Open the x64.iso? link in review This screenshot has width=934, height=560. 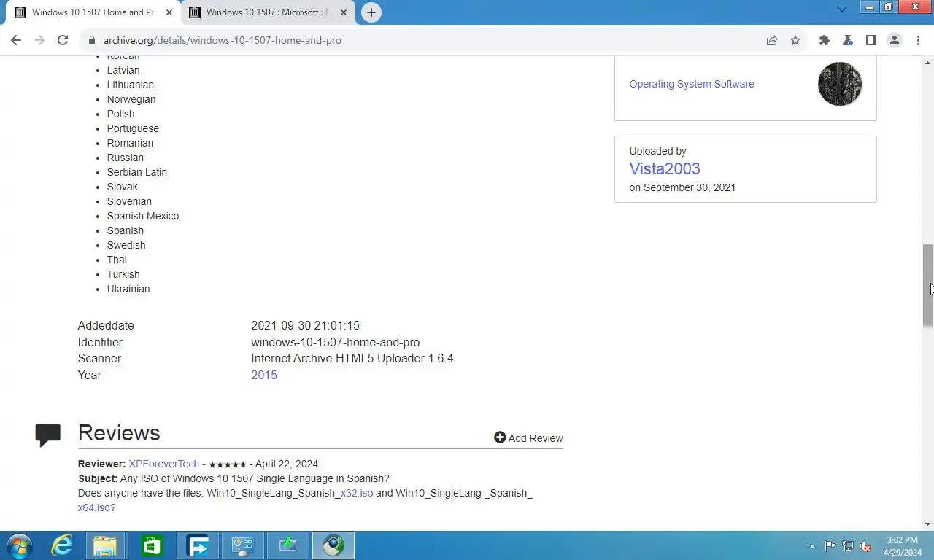(x=96, y=507)
